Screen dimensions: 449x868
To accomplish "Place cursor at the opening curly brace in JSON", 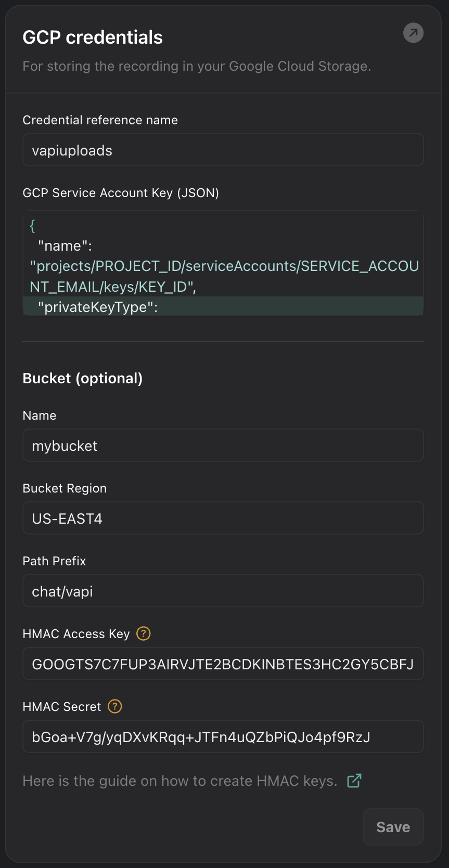I will point(32,226).
